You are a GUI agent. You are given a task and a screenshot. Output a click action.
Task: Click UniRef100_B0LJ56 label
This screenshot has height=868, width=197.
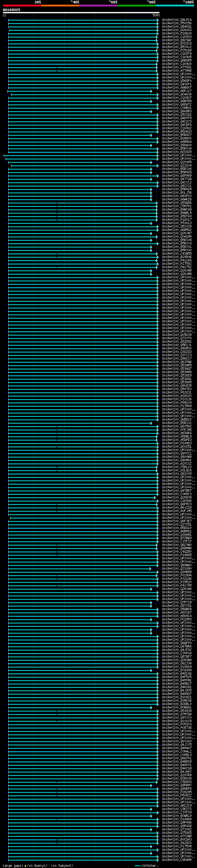pos(176,193)
